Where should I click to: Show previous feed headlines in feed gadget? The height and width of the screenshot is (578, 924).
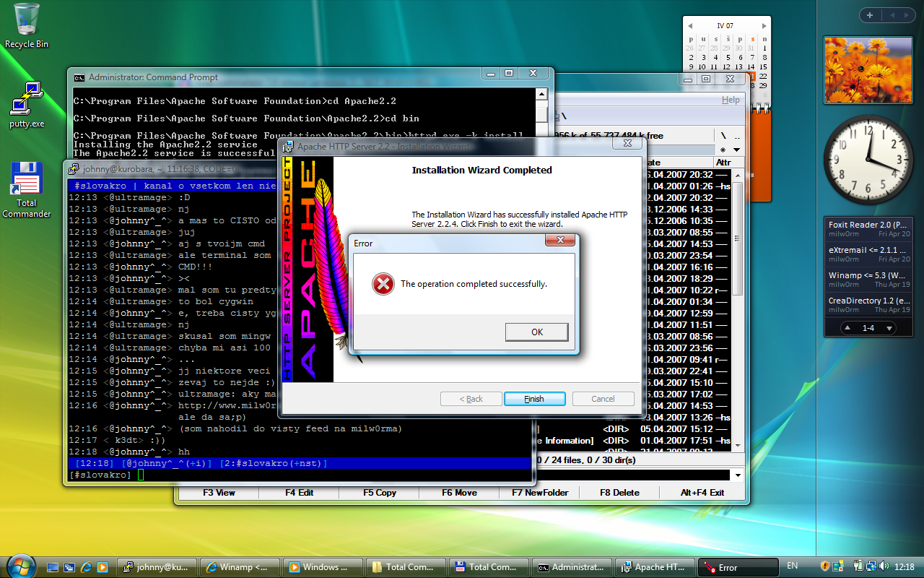click(848, 328)
